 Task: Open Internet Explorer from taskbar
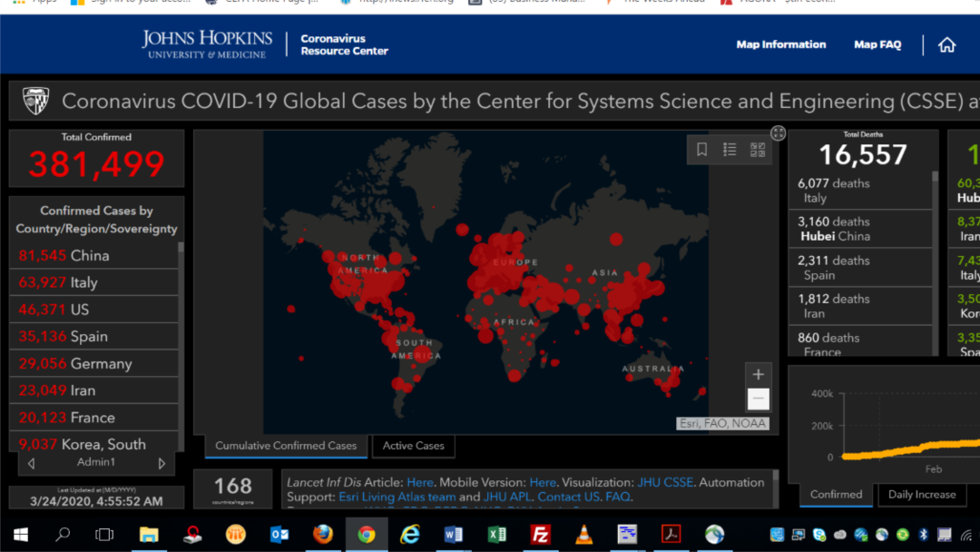[x=410, y=535]
